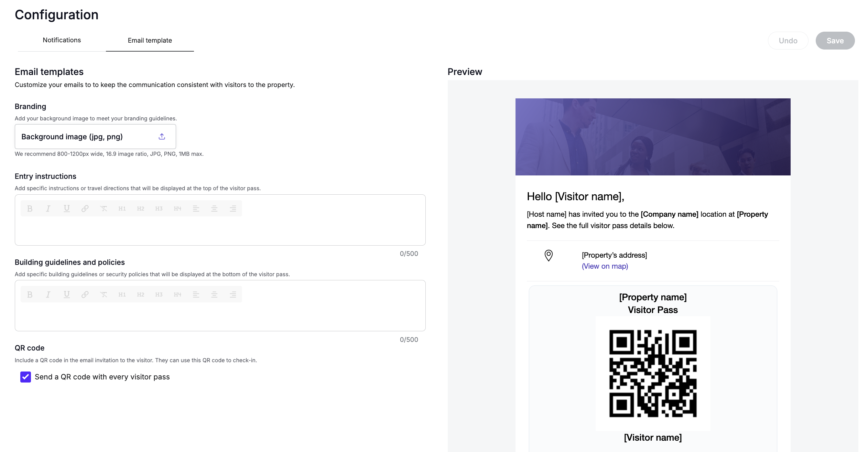Image resolution: width=868 pixels, height=452 pixels.
Task: Click the Background image upload field
Action: coord(95,137)
